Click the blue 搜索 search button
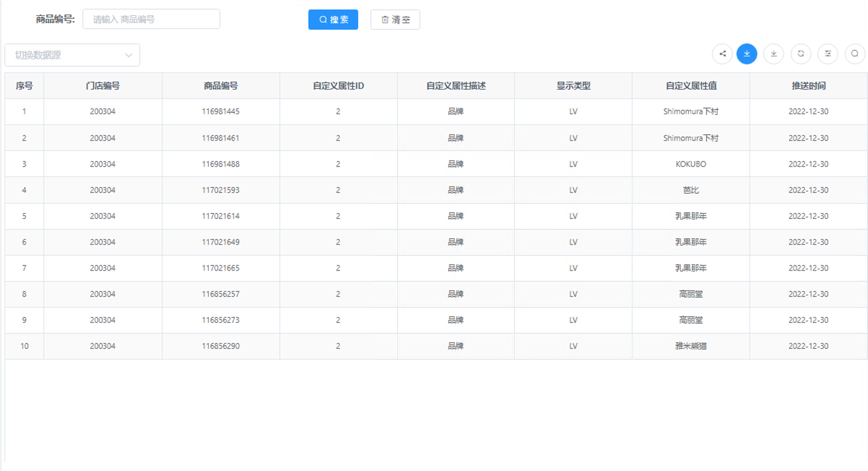Viewport: 868px width, 471px height. pos(333,20)
